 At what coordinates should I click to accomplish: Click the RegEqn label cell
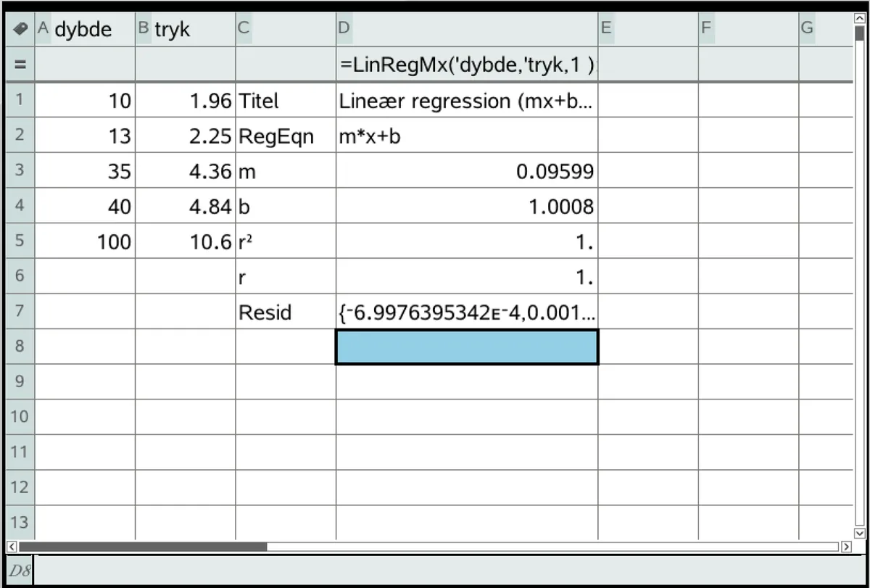click(285, 136)
